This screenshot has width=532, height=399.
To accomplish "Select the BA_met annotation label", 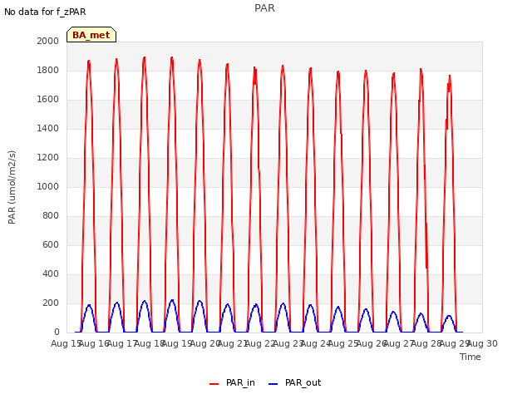I will pos(91,35).
